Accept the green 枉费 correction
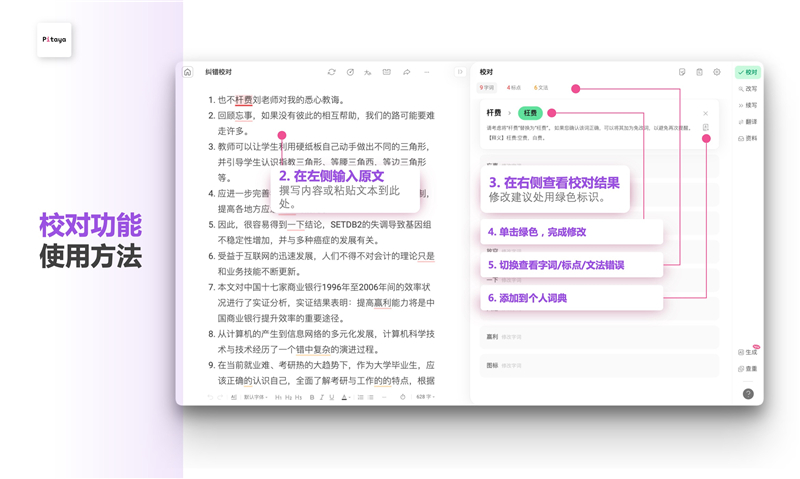 [x=530, y=113]
